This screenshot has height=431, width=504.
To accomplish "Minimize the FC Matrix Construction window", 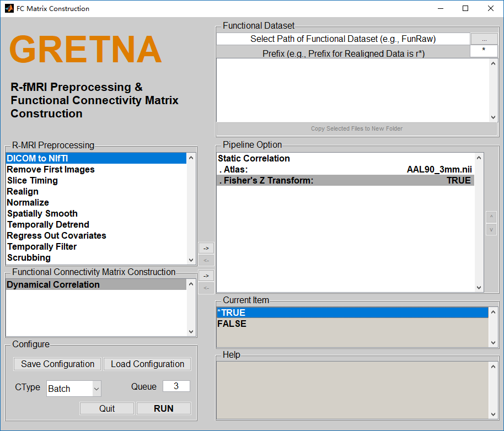I will point(441,8).
